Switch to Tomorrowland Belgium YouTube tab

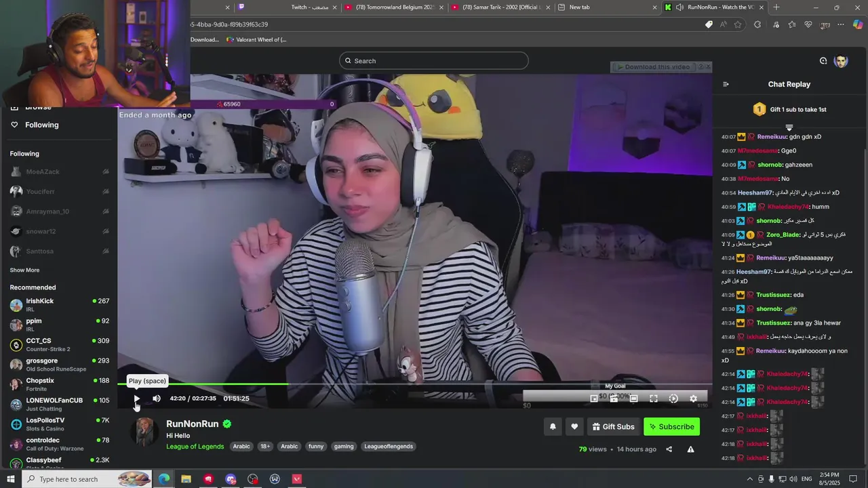[393, 7]
